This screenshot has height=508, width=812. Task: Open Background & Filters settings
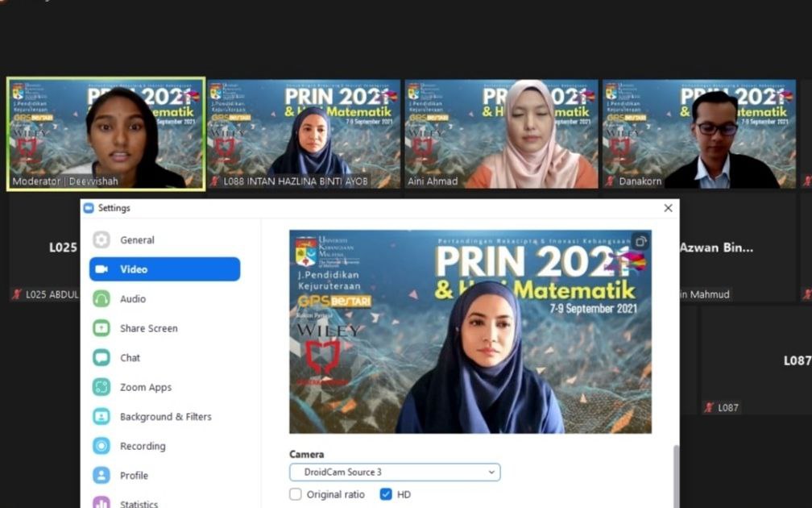(164, 416)
